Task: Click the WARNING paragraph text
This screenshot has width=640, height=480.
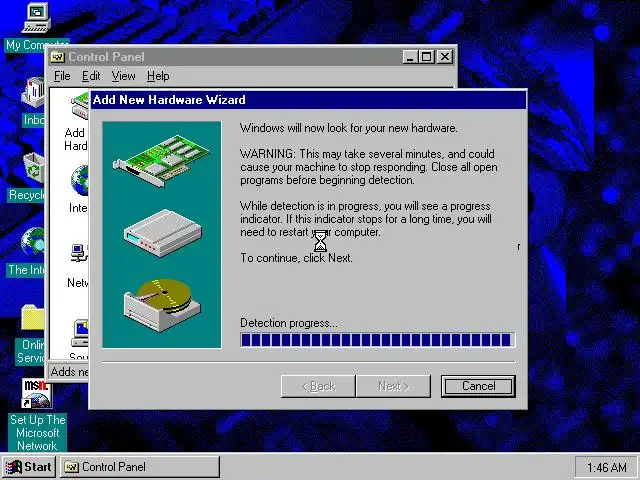Action: point(369,167)
